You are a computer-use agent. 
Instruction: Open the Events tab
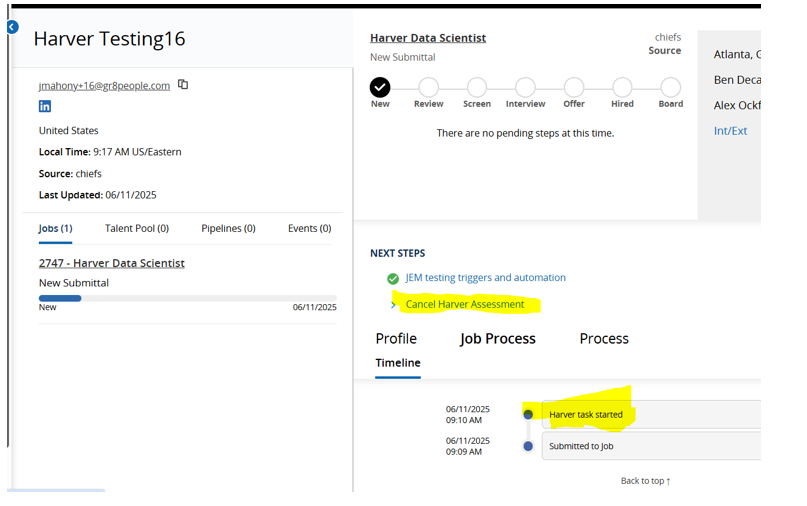tap(309, 229)
